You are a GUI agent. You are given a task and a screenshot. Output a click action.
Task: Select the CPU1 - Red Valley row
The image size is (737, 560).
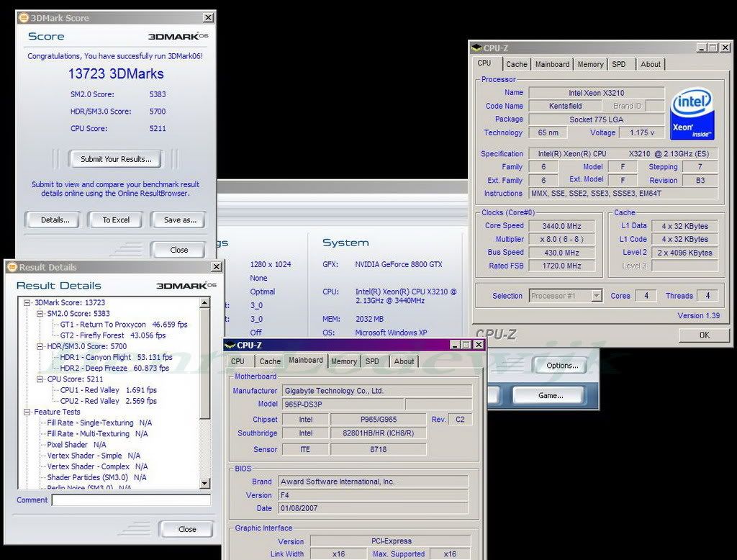coord(109,390)
